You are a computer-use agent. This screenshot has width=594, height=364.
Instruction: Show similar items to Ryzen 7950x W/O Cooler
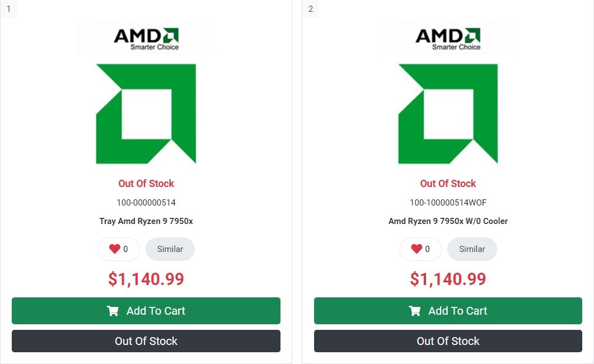pos(472,249)
